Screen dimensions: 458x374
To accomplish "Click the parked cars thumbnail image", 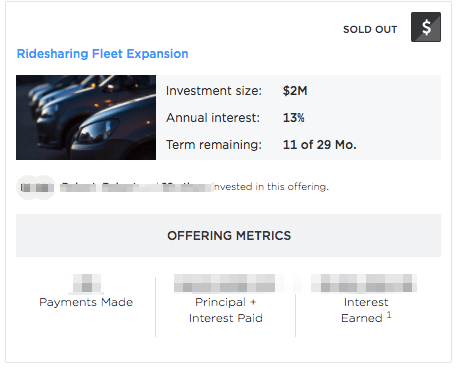I will click(x=86, y=117).
